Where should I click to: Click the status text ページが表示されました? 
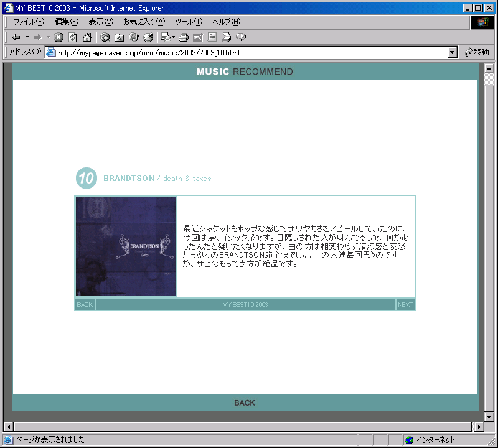[50, 440]
